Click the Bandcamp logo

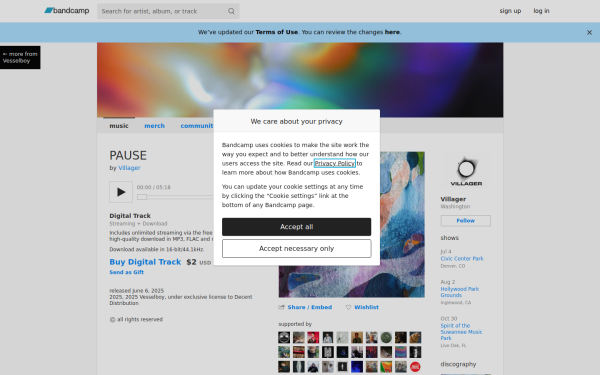67,11
